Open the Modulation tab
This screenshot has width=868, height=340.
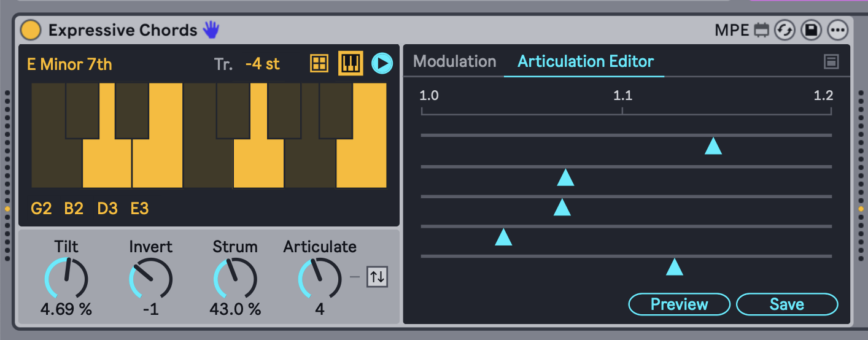click(x=454, y=61)
